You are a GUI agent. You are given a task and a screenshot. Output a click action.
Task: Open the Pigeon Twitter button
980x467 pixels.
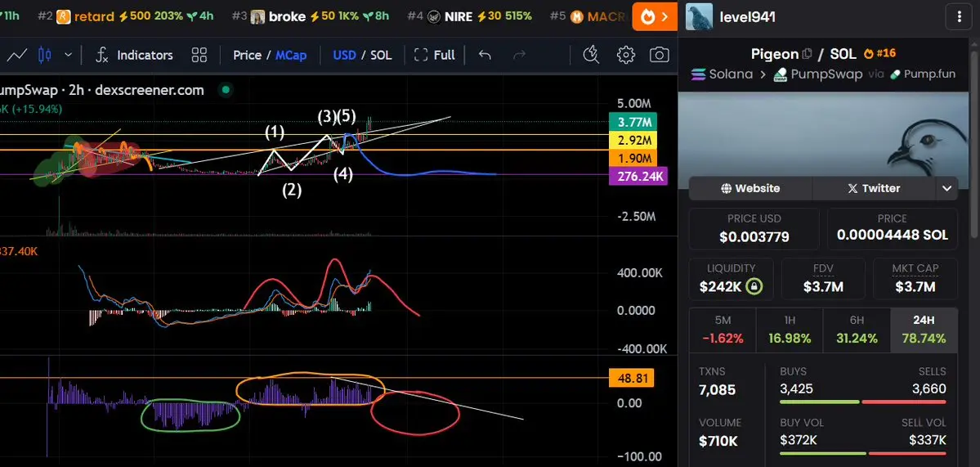(x=873, y=188)
